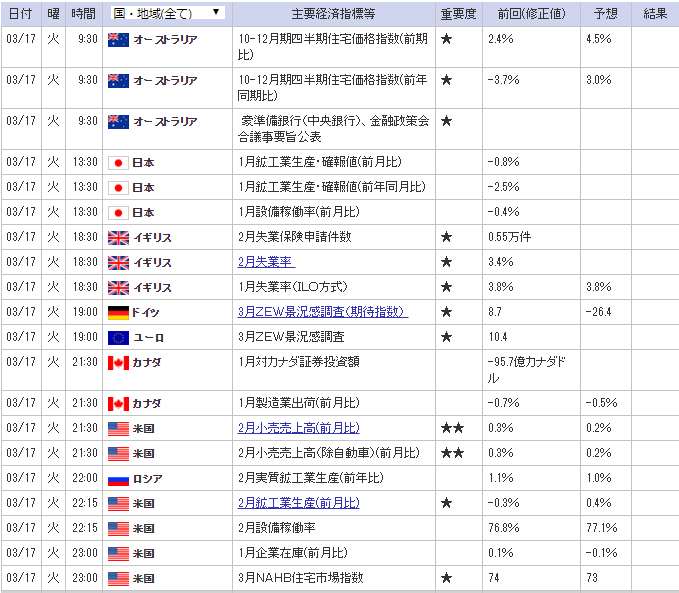The width and height of the screenshot is (679, 593).
Task: Open the 2月小売売上高(前月比) link
Action: [x=298, y=428]
